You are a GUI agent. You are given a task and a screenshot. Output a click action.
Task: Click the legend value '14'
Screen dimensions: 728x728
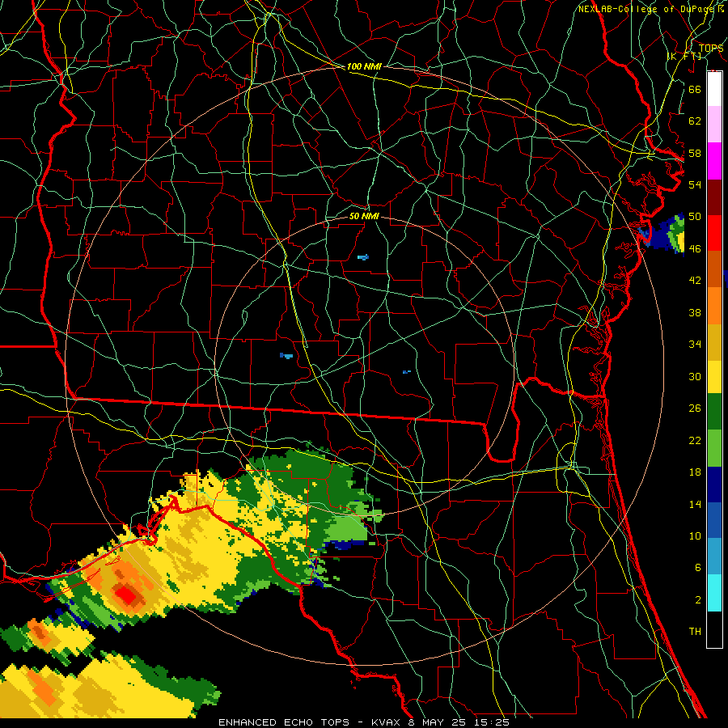tap(695, 504)
